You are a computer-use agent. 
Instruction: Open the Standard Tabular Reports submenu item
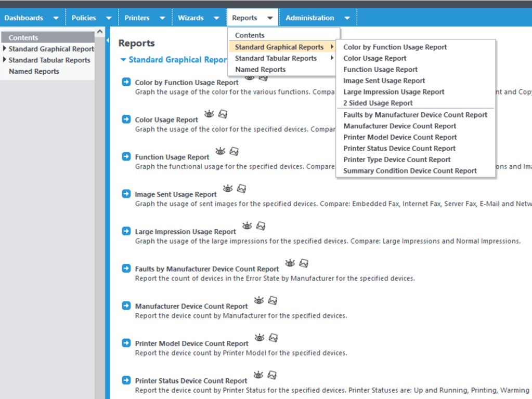coord(276,58)
